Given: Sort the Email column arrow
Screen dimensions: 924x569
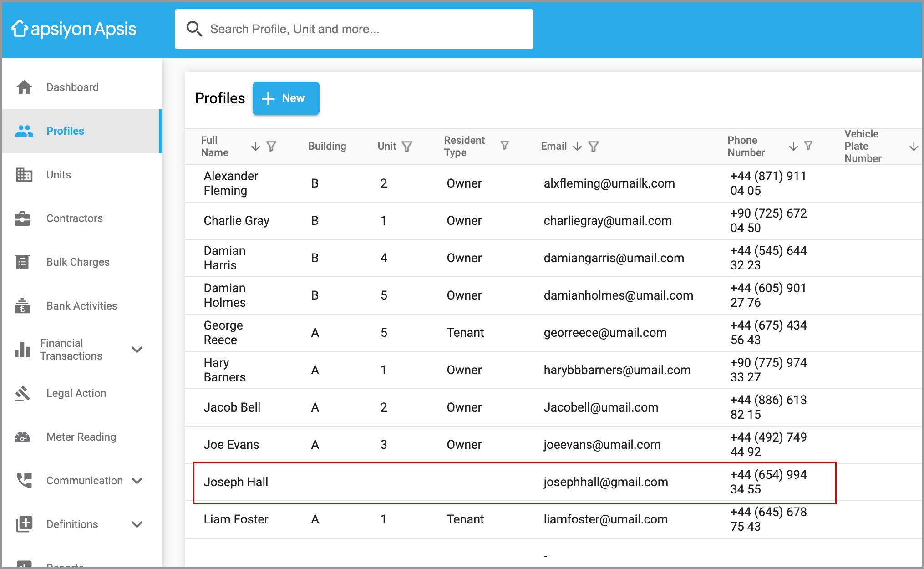Looking at the screenshot, I should coord(577,146).
